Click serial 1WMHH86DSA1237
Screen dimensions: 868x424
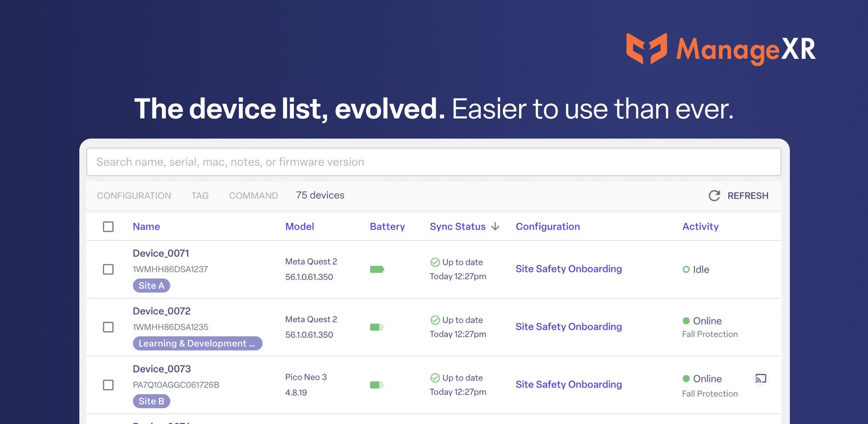[x=170, y=269]
